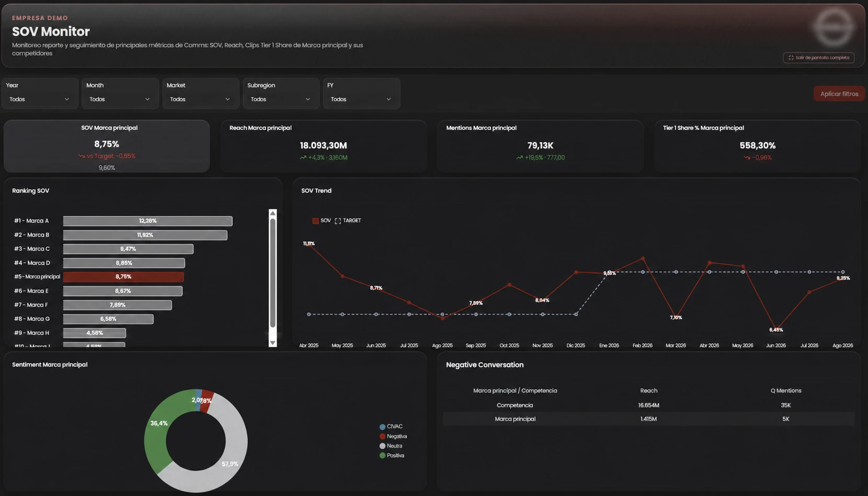
Task: Expand the FY filter dropdown
Action: [x=361, y=99]
